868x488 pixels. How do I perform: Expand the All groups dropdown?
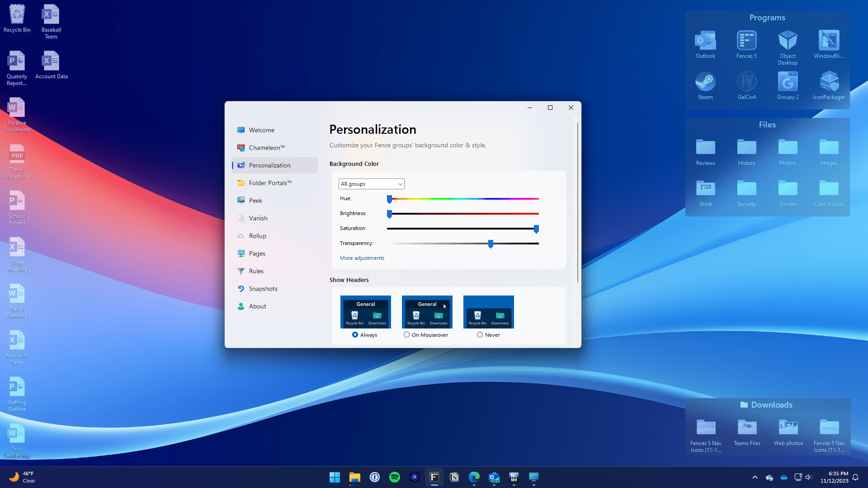point(371,184)
